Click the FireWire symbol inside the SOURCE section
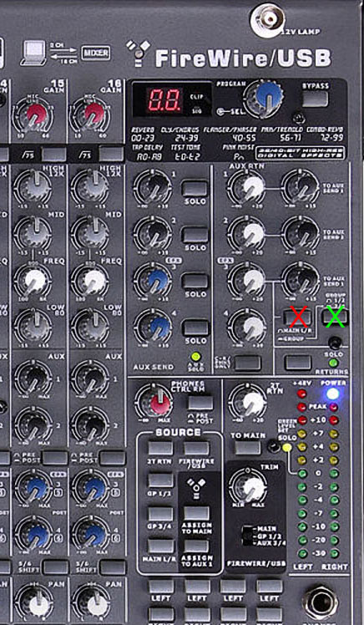 click(196, 489)
